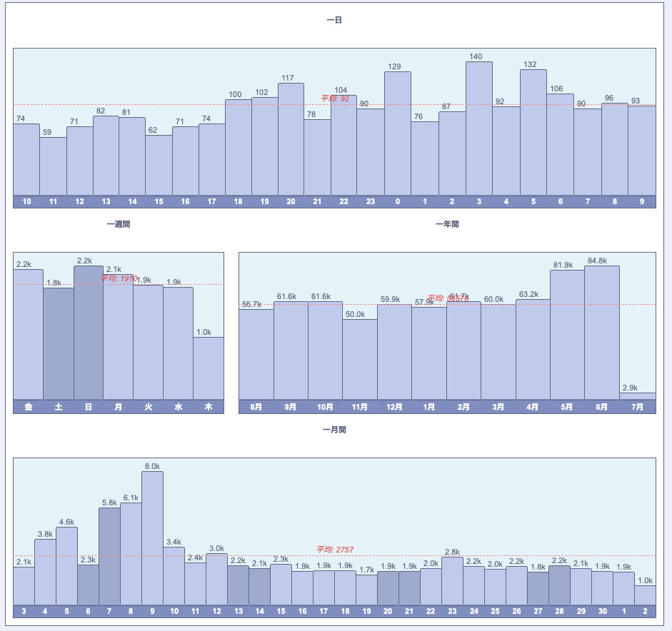Click the 一年間 chart title
Viewport: 672px width, 631px height.
click(x=447, y=224)
